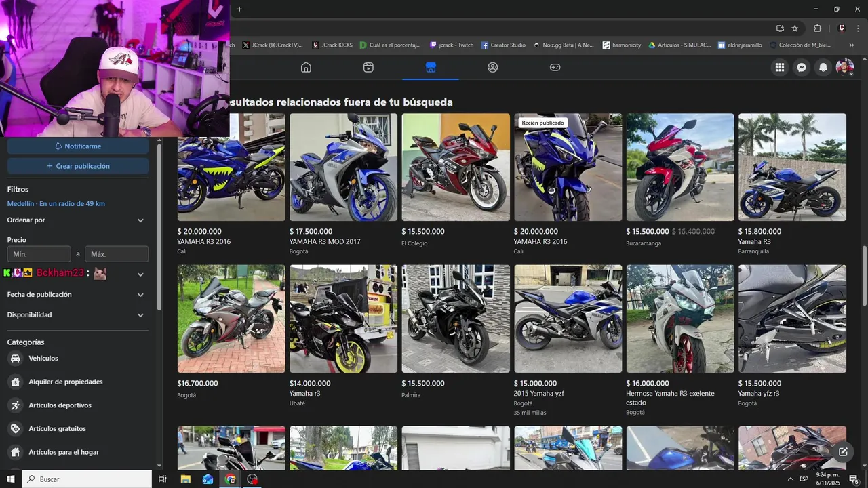Open Yamaha r3 Ubaté $14.000.000 listing
This screenshot has height=488, width=868.
coord(343,336)
